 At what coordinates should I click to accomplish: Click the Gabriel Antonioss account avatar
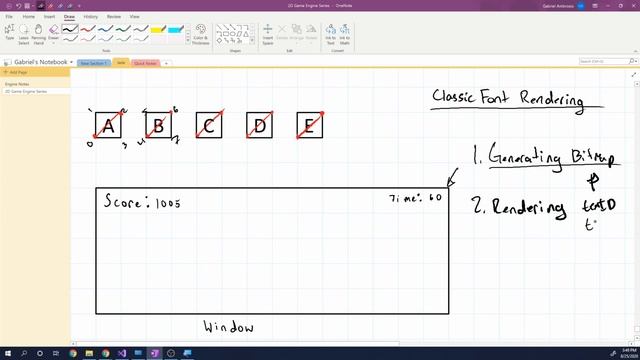[580, 6]
